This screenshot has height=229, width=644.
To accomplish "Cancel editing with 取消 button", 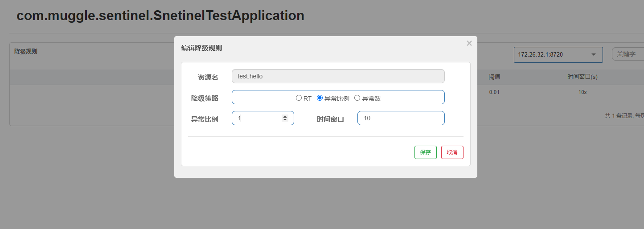I will (452, 152).
